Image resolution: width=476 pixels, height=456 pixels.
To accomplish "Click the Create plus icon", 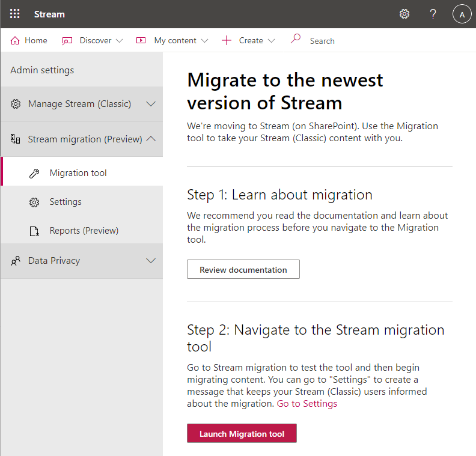I will pyautogui.click(x=227, y=40).
